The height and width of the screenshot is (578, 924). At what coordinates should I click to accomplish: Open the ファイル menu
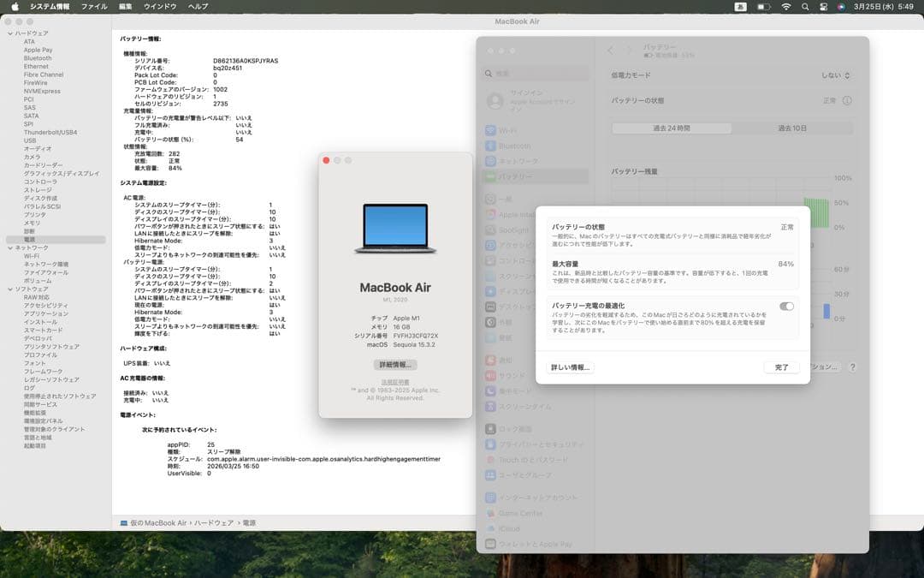(x=94, y=7)
